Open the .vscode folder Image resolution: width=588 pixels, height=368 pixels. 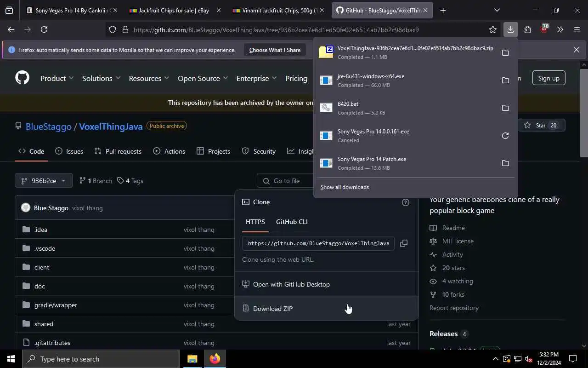click(45, 248)
